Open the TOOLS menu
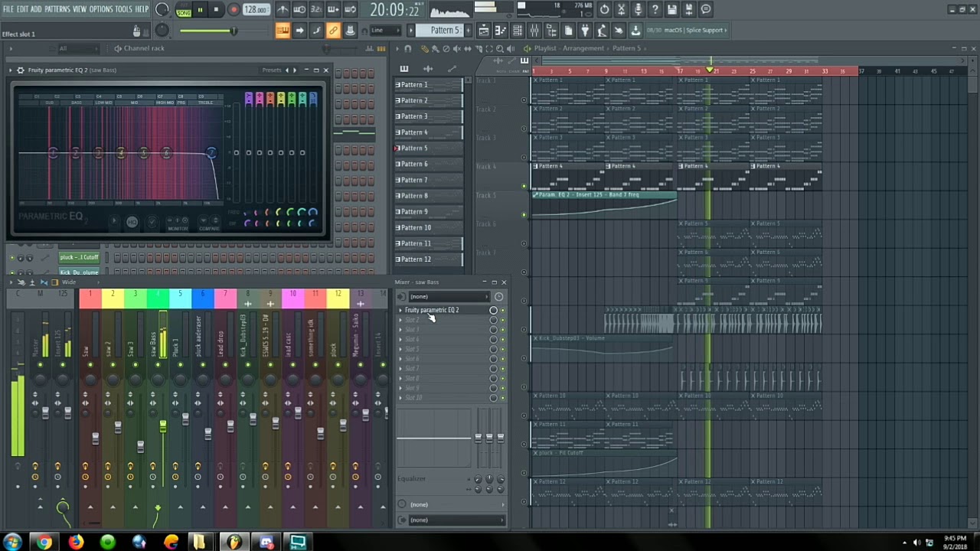This screenshot has width=980, height=551. coord(123,9)
